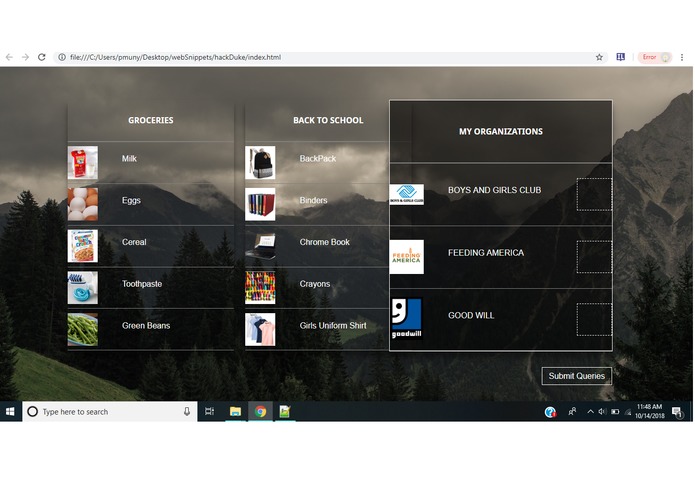This screenshot has width=695, height=494.
Task: Open the green notepad app on taskbar
Action: pos(285,412)
